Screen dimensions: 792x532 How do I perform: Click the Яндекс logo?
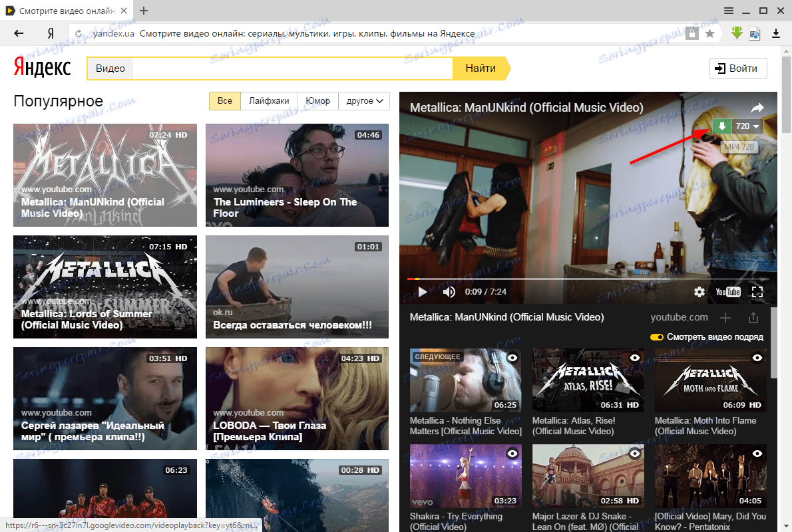43,68
